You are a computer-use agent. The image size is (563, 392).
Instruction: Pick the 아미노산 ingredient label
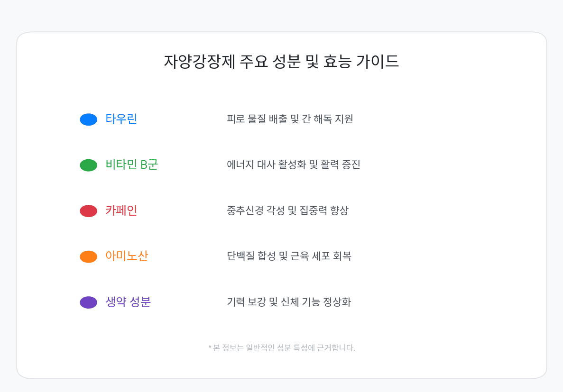tap(127, 256)
